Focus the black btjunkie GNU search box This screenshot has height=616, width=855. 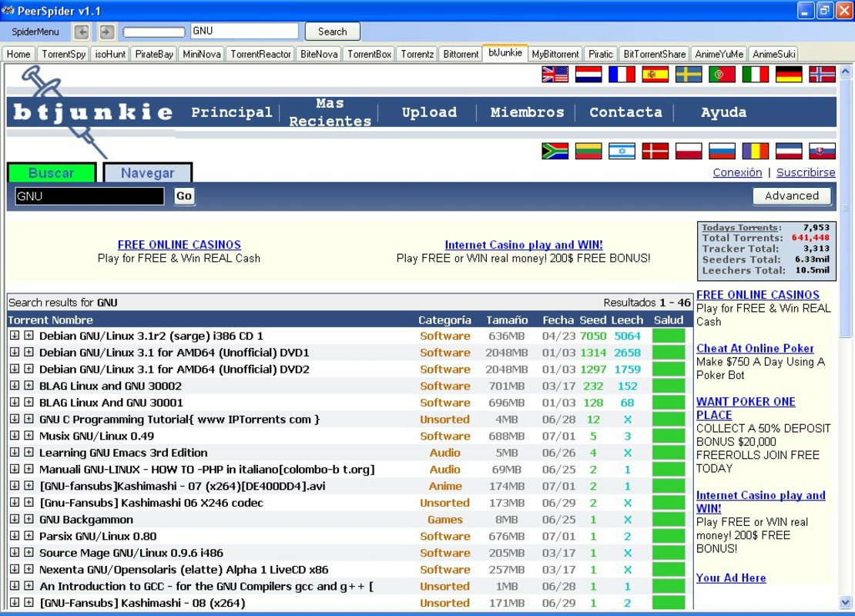89,196
